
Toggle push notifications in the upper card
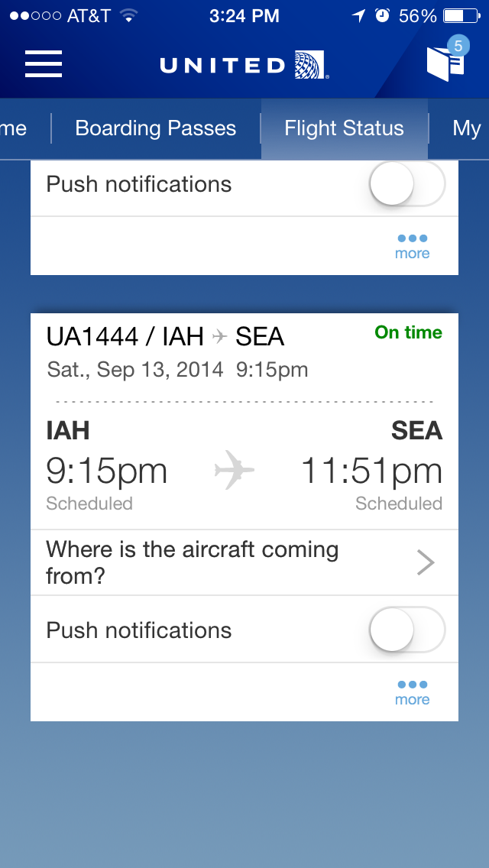[407, 184]
